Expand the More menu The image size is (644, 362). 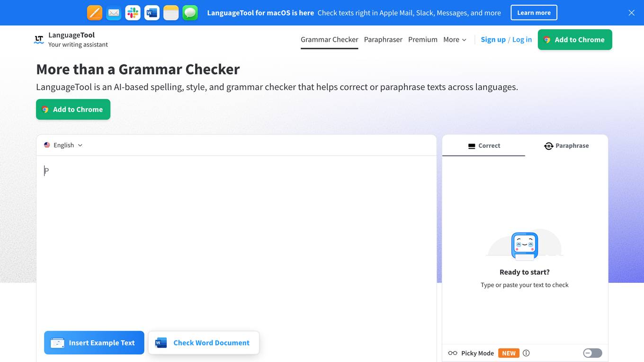pyautogui.click(x=455, y=40)
